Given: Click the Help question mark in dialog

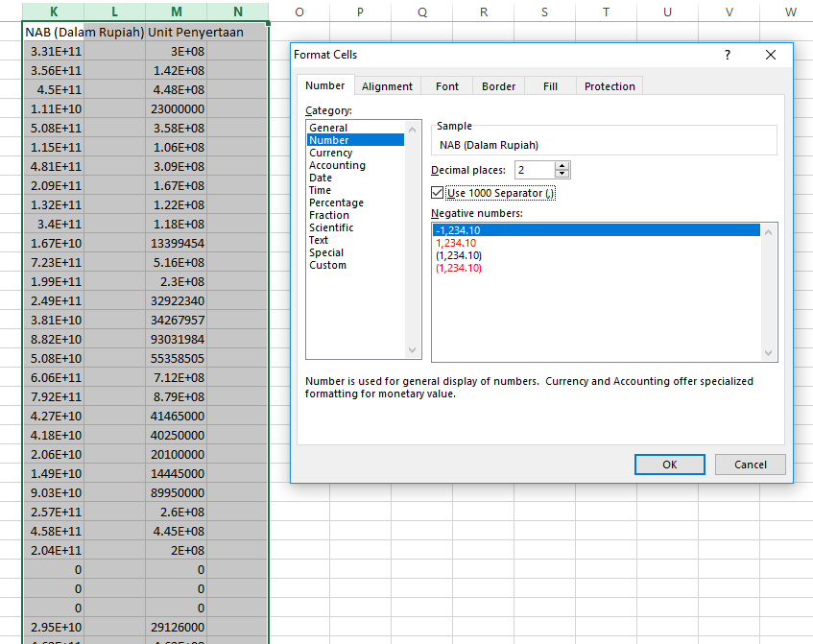Looking at the screenshot, I should (x=728, y=56).
